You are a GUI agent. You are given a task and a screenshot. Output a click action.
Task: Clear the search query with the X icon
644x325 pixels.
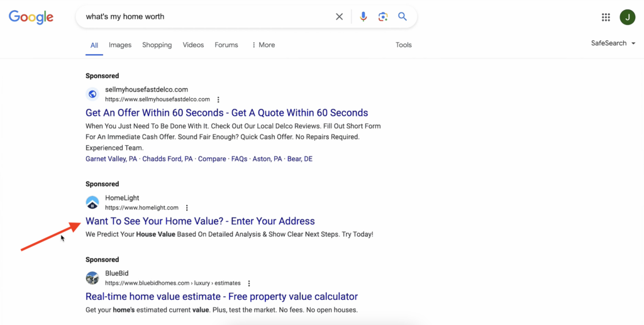coord(339,17)
